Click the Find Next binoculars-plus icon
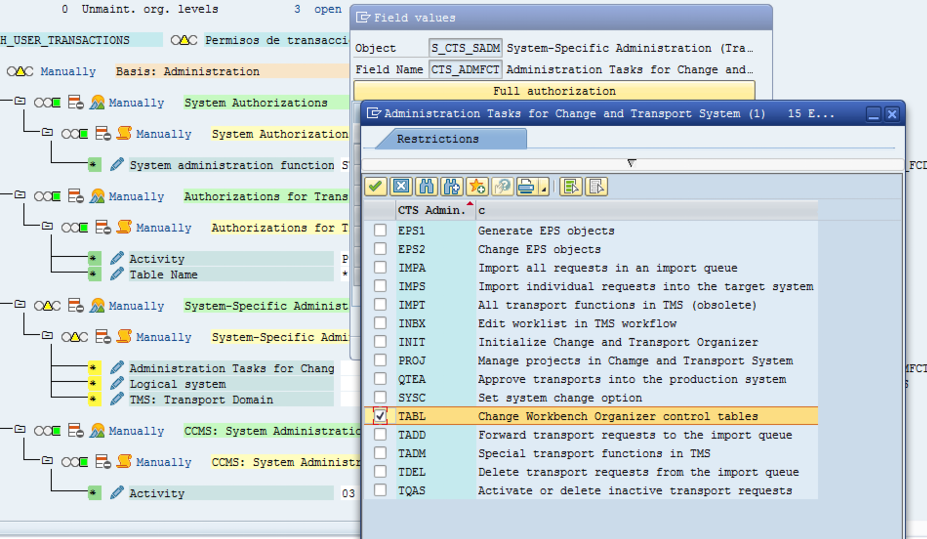The width and height of the screenshot is (927, 539). (452, 187)
